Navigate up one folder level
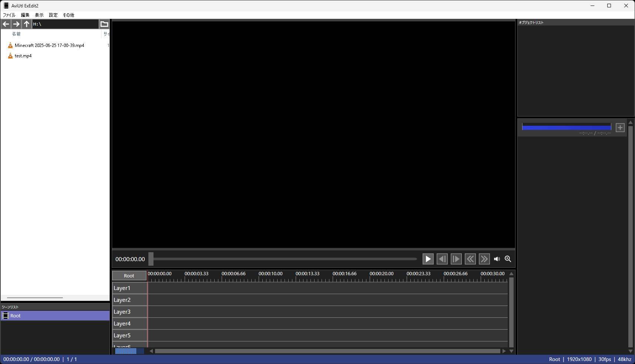 pos(27,24)
